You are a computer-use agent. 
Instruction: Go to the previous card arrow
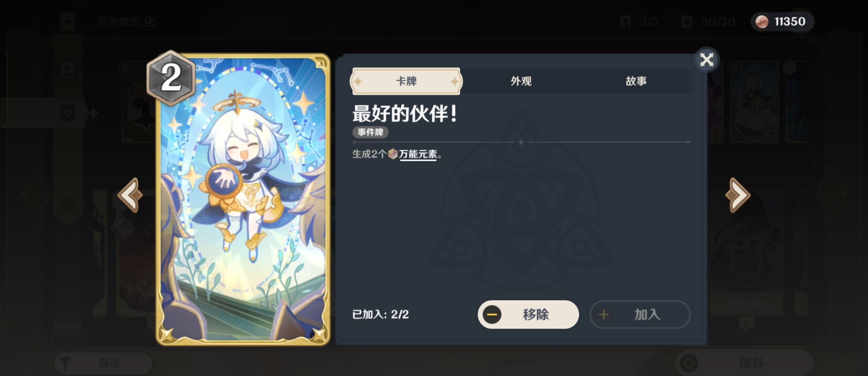pos(131,195)
